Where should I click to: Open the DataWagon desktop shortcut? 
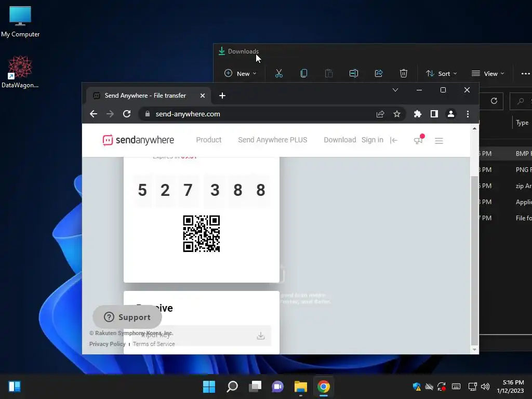[20, 72]
